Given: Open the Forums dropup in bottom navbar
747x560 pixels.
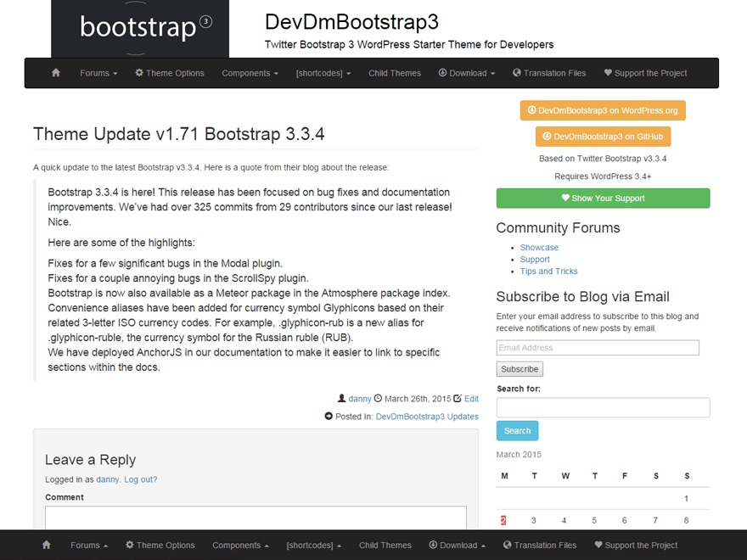Looking at the screenshot, I should 89,545.
